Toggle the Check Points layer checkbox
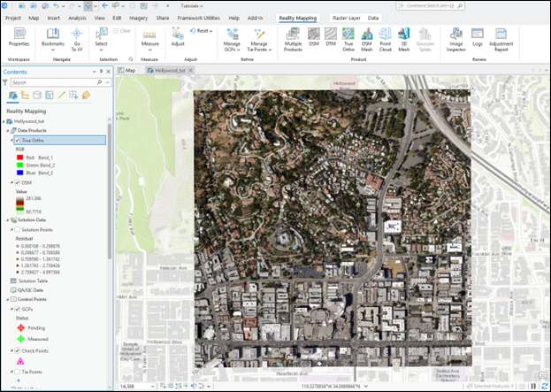Image resolution: width=551 pixels, height=392 pixels. pyautogui.click(x=17, y=350)
